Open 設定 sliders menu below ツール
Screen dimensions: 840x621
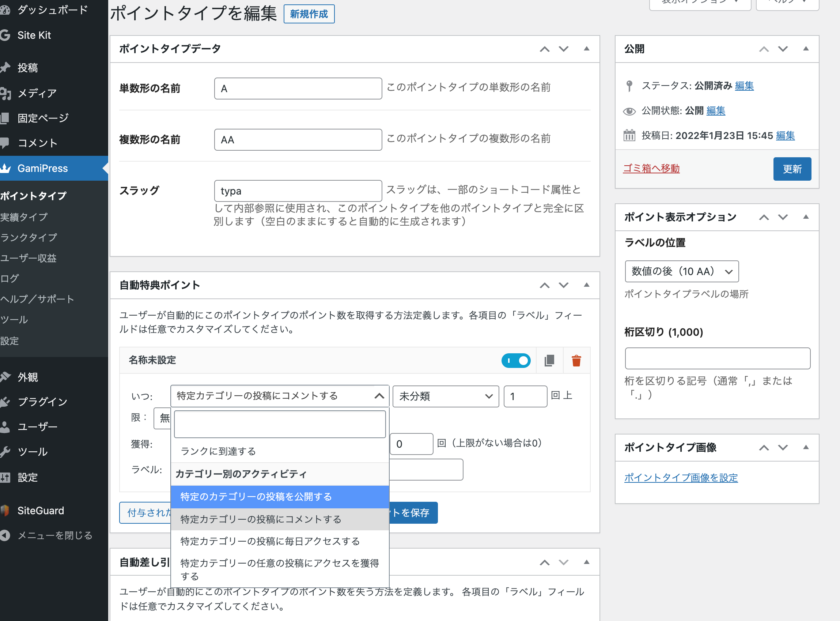click(x=27, y=477)
